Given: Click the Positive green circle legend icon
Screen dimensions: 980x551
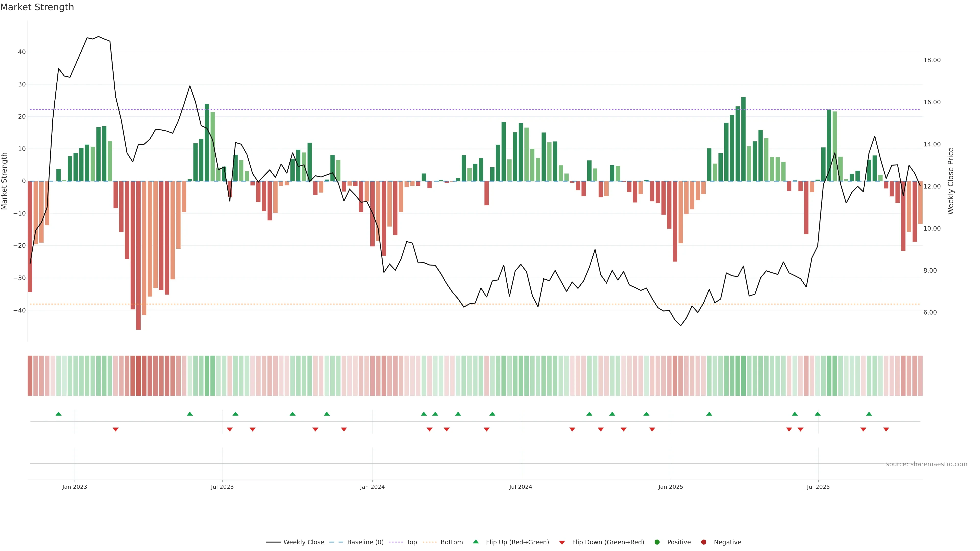Looking at the screenshot, I should [657, 542].
